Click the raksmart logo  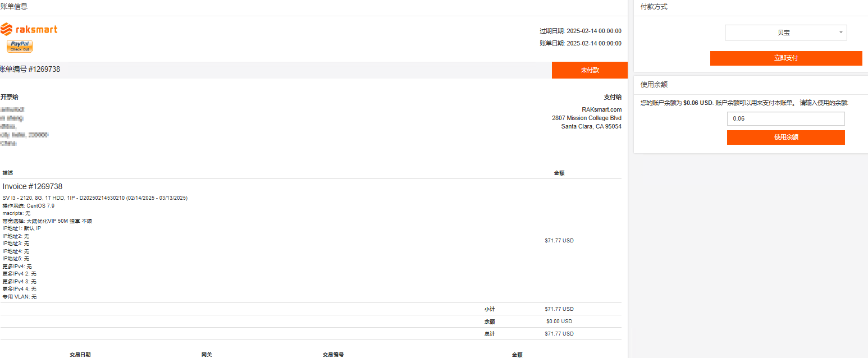tap(29, 29)
